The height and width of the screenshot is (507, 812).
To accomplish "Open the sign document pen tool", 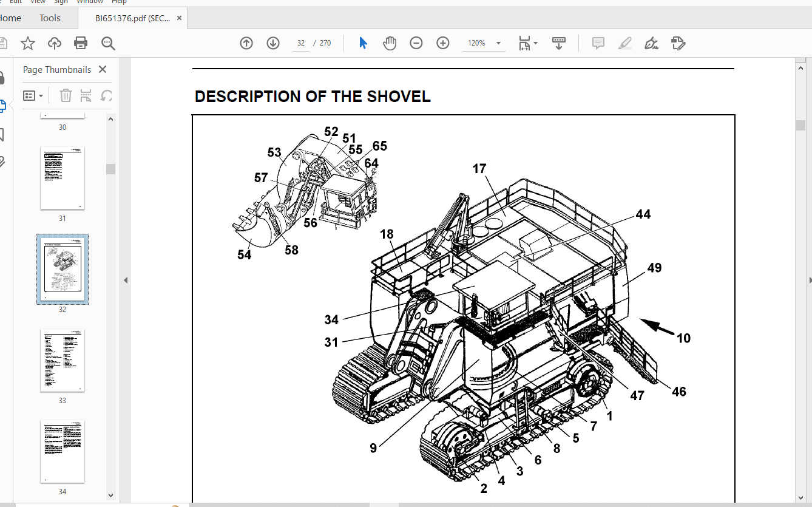I will point(652,43).
